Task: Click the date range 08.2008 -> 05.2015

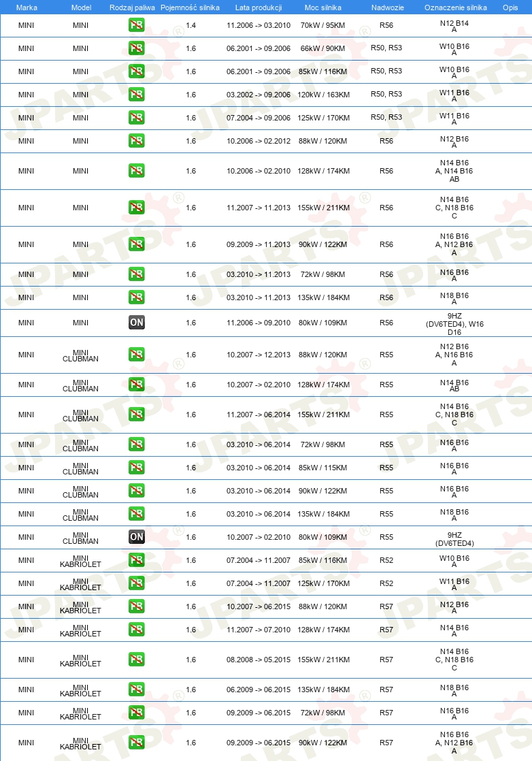Action: pos(259,660)
